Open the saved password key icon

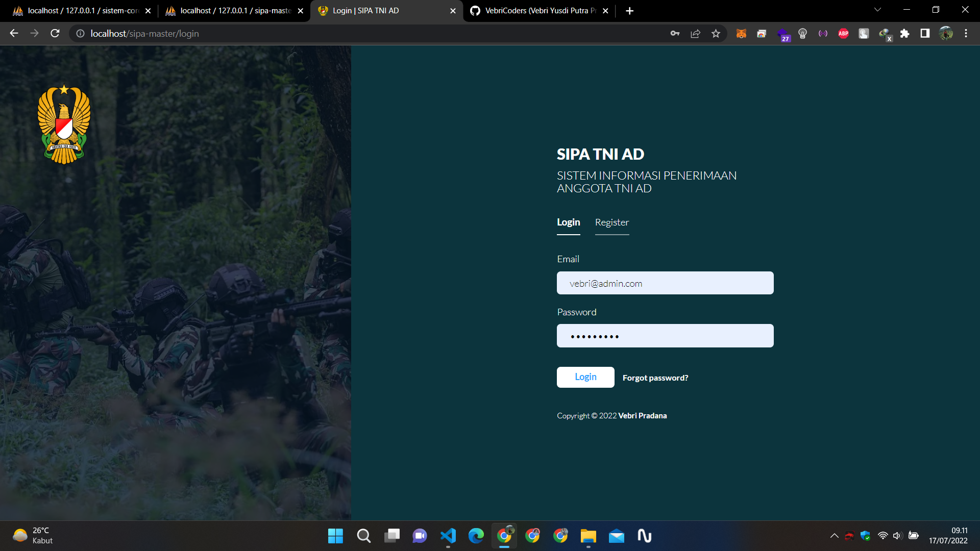point(675,33)
